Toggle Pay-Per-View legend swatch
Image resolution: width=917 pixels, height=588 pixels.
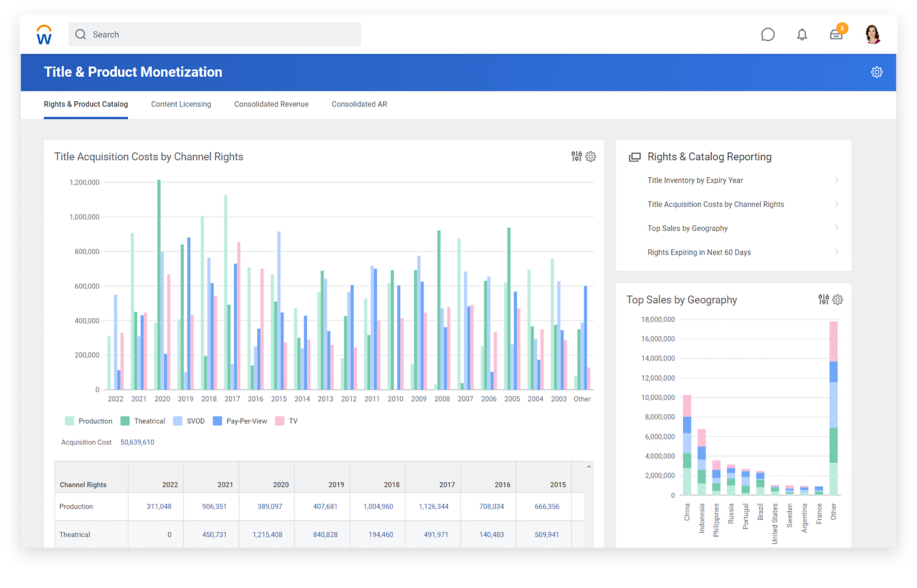[x=218, y=421]
